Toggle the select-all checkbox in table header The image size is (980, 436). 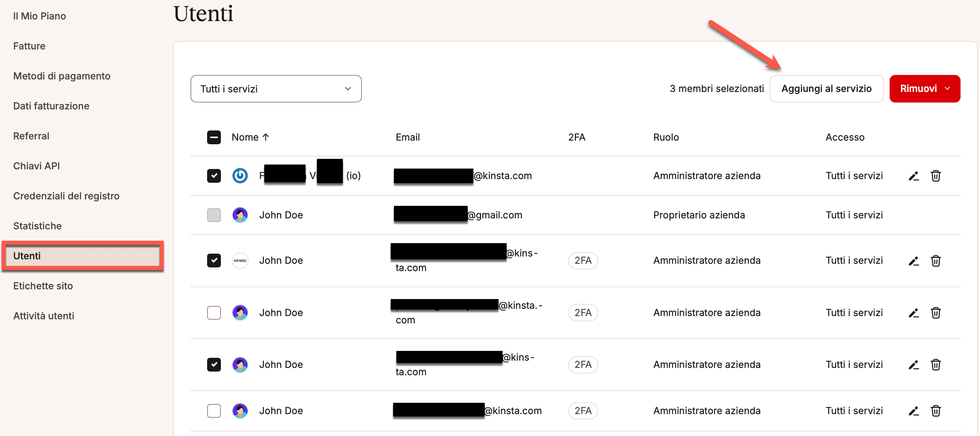214,137
